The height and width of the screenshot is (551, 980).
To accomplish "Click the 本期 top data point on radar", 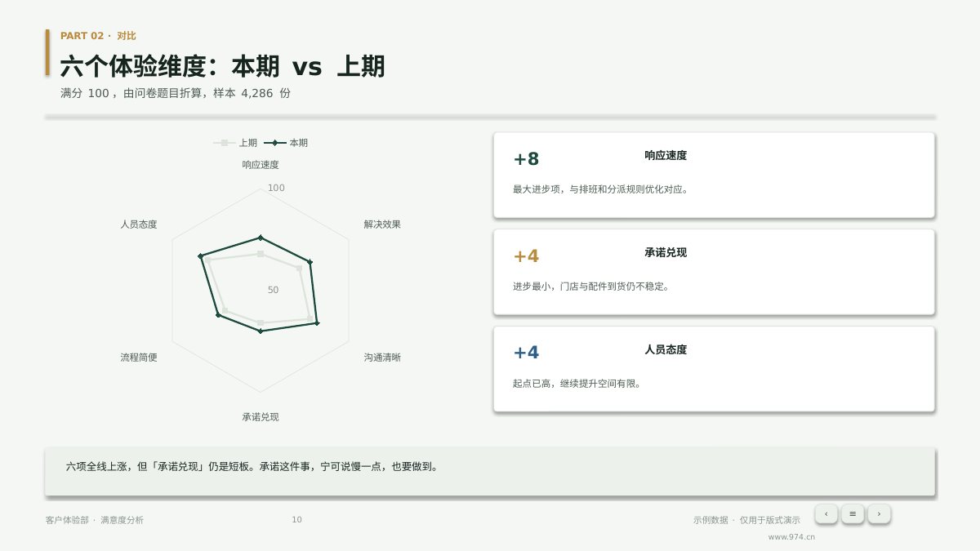I will [x=261, y=238].
